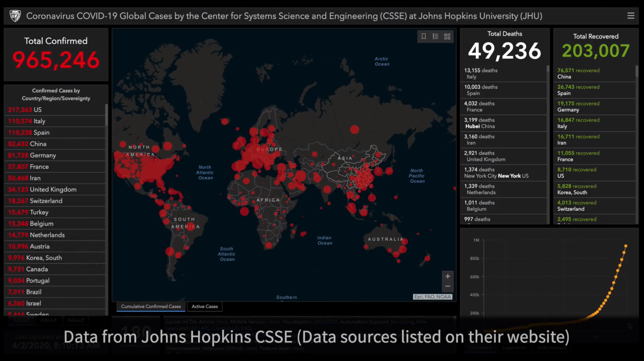This screenshot has height=361, width=644.
Task: Click the EUROPE label on the map
Action: [269, 149]
